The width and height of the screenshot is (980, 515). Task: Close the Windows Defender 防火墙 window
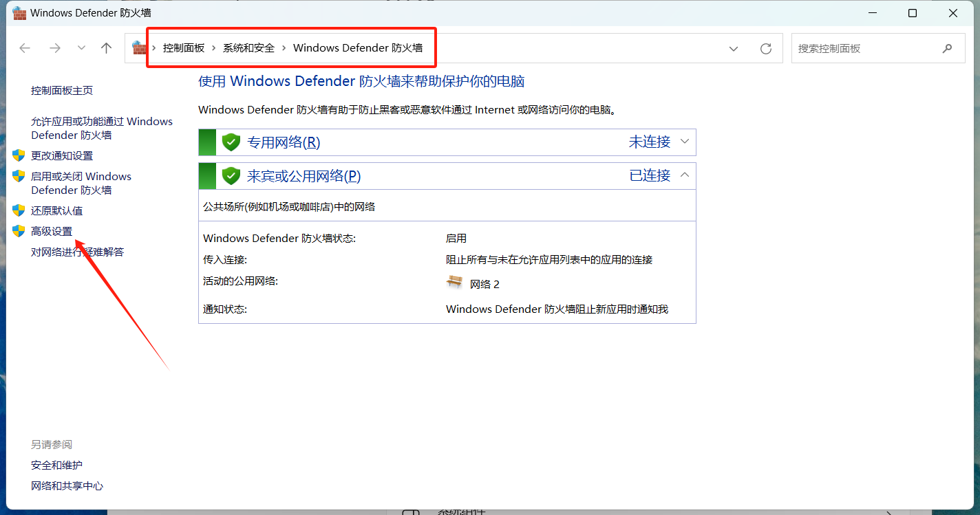pyautogui.click(x=953, y=13)
